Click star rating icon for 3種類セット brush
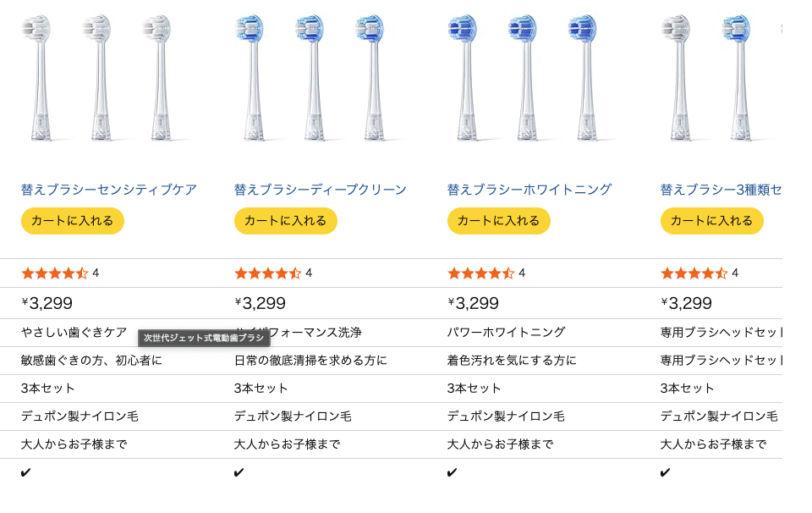The width and height of the screenshot is (812, 513). (x=694, y=273)
